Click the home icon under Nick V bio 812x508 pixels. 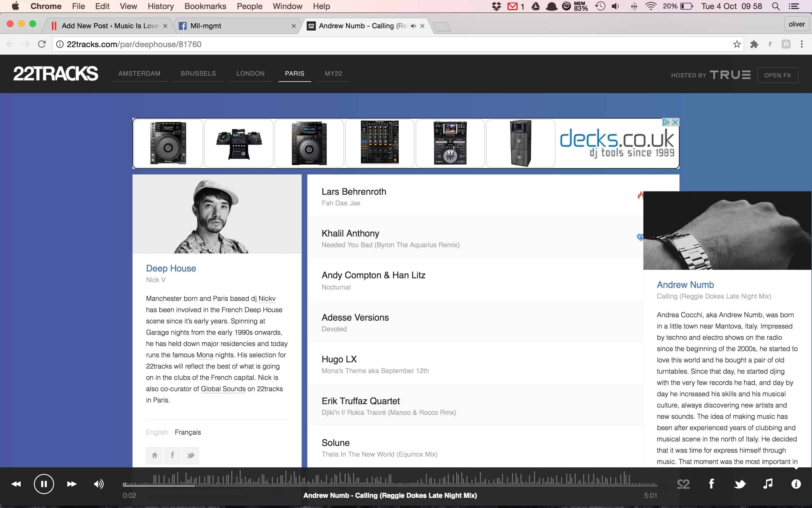154,455
